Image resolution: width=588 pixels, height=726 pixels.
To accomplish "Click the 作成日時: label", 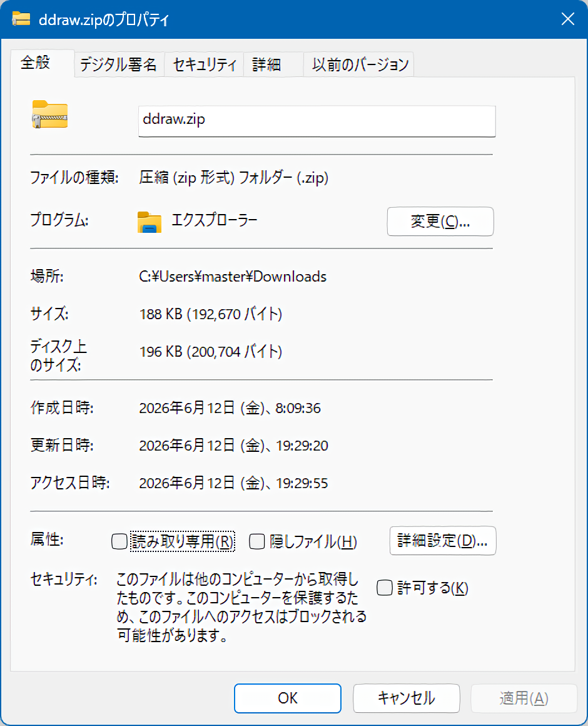I will click(x=61, y=408).
